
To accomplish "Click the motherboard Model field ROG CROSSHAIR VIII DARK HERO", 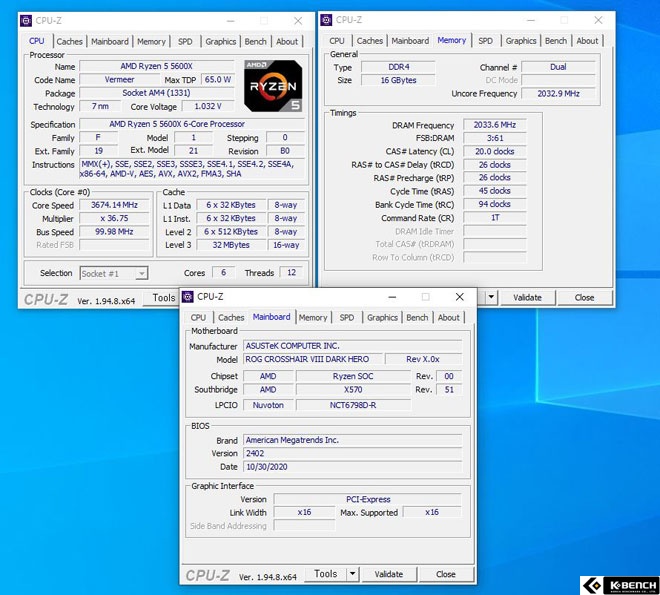I will tap(313, 359).
